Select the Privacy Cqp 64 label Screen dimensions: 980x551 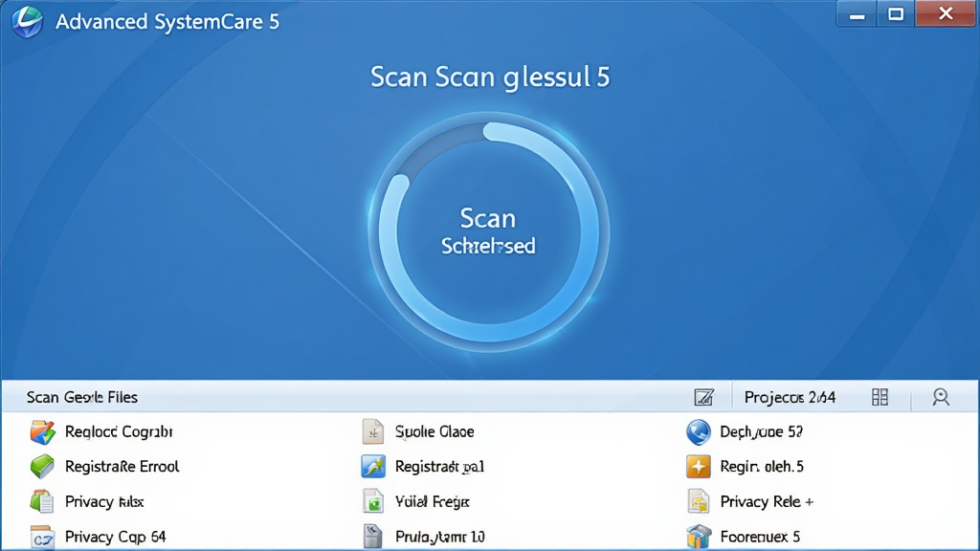point(116,537)
